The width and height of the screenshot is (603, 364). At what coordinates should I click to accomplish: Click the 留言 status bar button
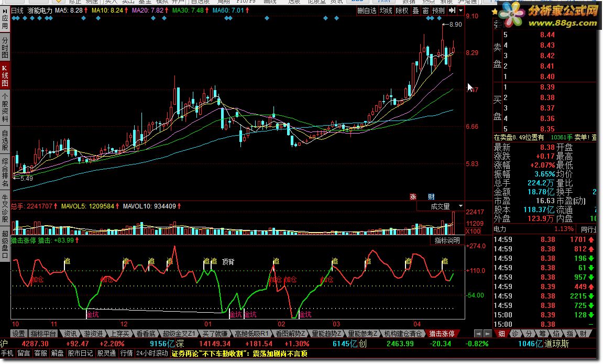(24, 353)
